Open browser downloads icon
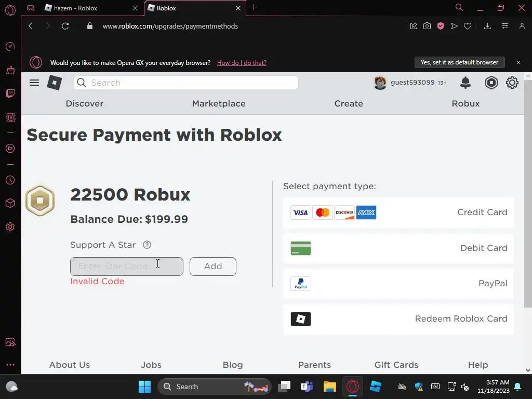 (487, 26)
